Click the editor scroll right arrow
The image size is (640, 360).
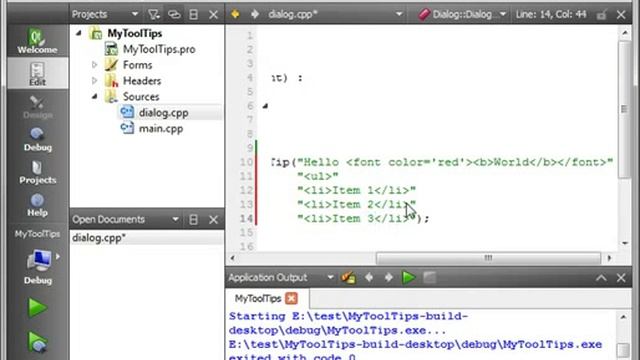609,258
